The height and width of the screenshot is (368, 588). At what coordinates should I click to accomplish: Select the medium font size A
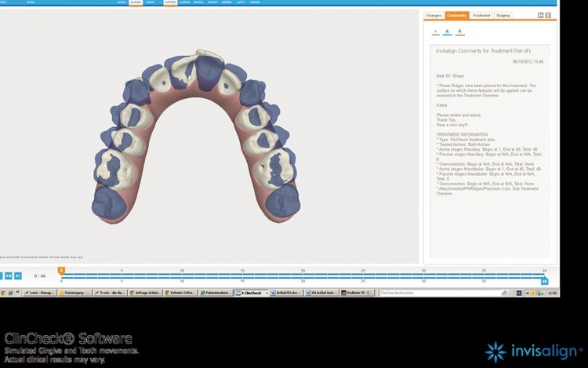[447, 31]
